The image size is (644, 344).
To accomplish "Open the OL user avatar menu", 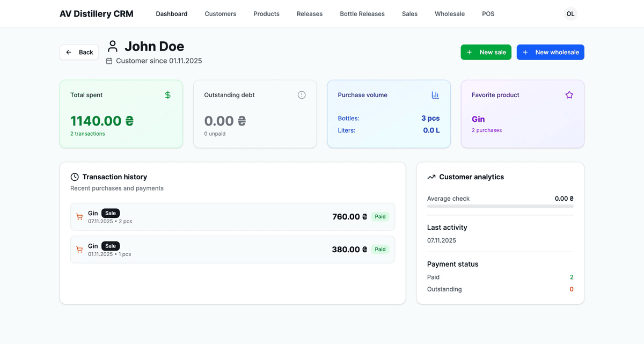I will point(570,14).
